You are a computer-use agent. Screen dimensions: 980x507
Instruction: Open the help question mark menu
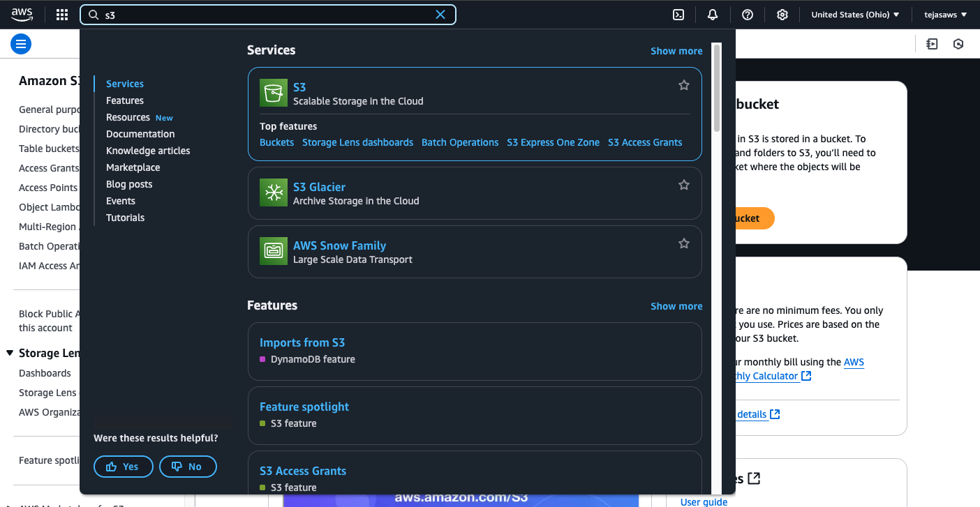[x=748, y=15]
